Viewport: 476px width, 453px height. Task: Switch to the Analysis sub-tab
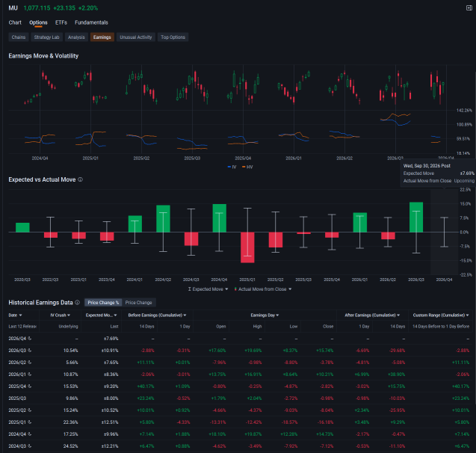pos(76,37)
